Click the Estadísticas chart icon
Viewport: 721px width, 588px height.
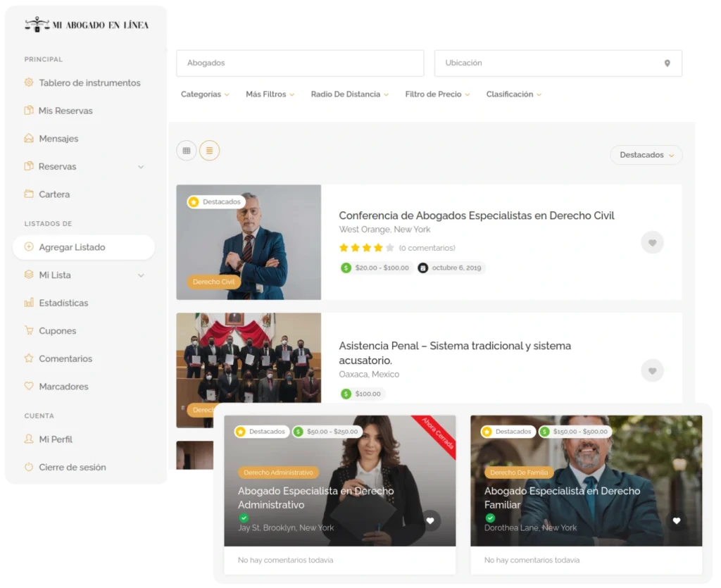point(29,303)
